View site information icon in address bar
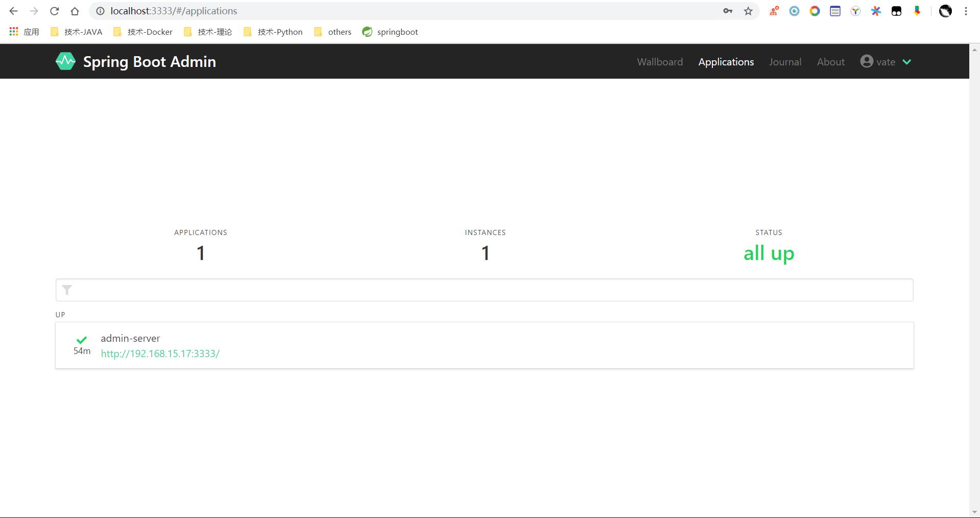The height and width of the screenshot is (518, 980). 101,11
